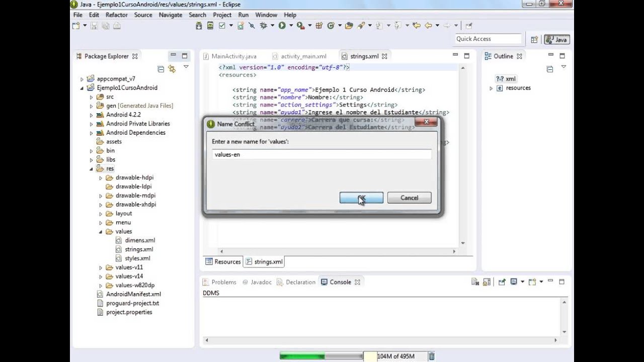Toggle Link with Editor in Package Explorer
Image resolution: width=644 pixels, height=362 pixels.
(x=172, y=69)
